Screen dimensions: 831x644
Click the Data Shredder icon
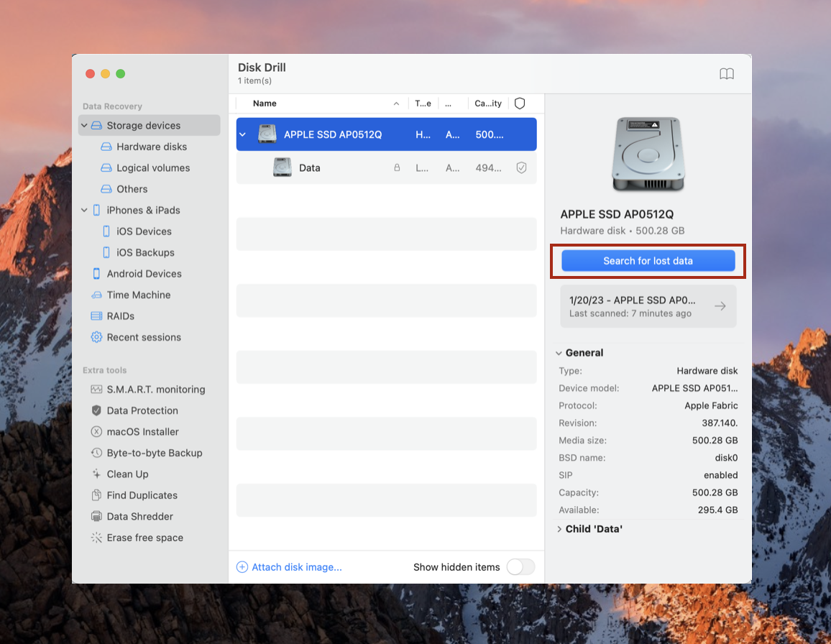(x=96, y=517)
